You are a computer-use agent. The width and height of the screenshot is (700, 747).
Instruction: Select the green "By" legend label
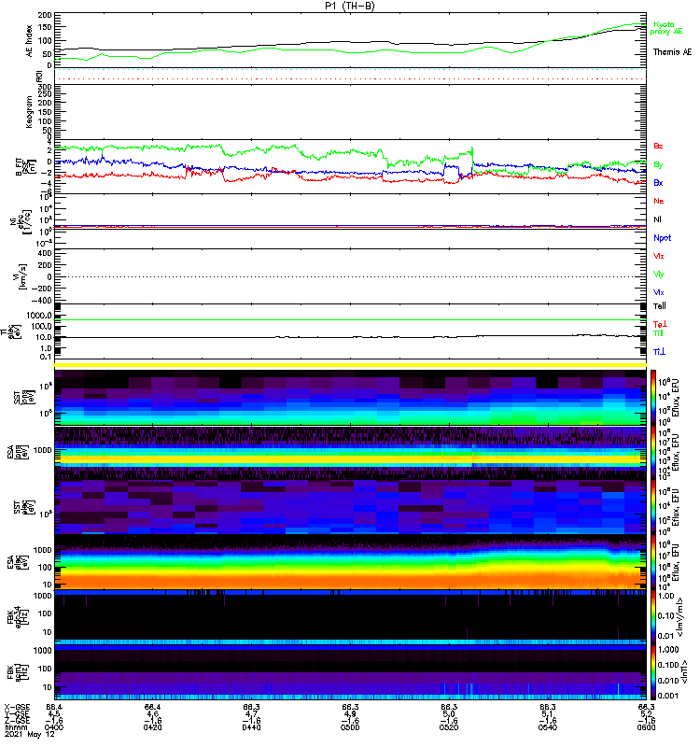(x=658, y=164)
